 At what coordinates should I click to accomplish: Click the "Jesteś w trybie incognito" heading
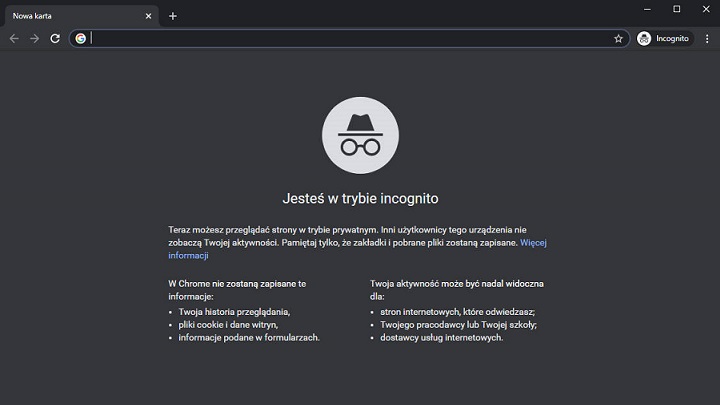(360, 198)
